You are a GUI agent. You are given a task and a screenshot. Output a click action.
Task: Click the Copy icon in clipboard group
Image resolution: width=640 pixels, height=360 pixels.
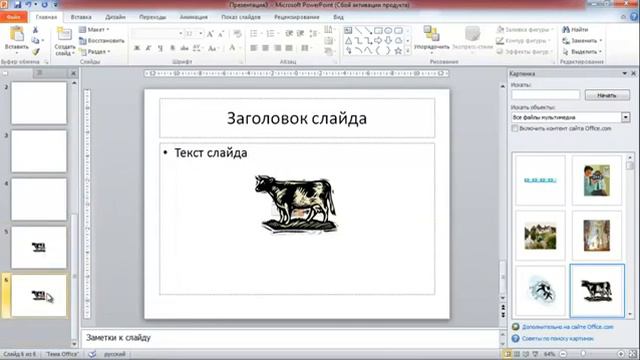[x=36, y=40]
